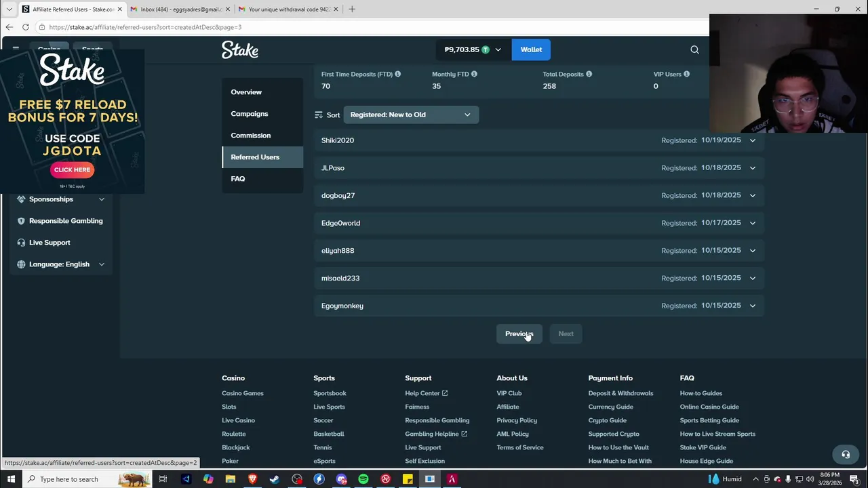Click the taskbar clock and date
Image resolution: width=868 pixels, height=488 pixels.
[x=831, y=479]
